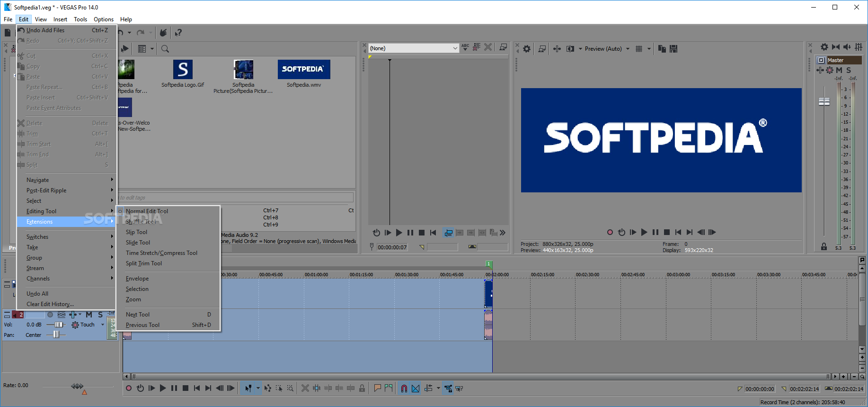Click the ABC sort icon in trimmer toolbar
This screenshot has height=407, width=868.
pyautogui.click(x=465, y=47)
